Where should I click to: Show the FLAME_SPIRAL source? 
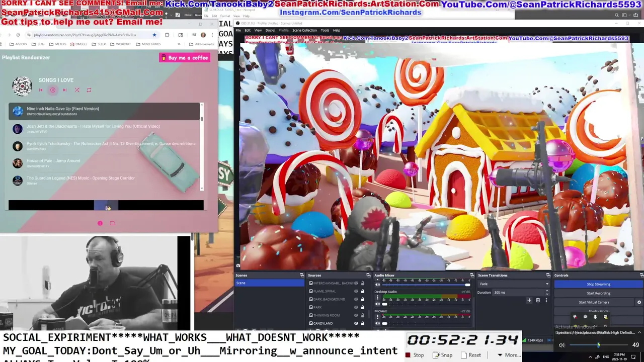coord(356,291)
